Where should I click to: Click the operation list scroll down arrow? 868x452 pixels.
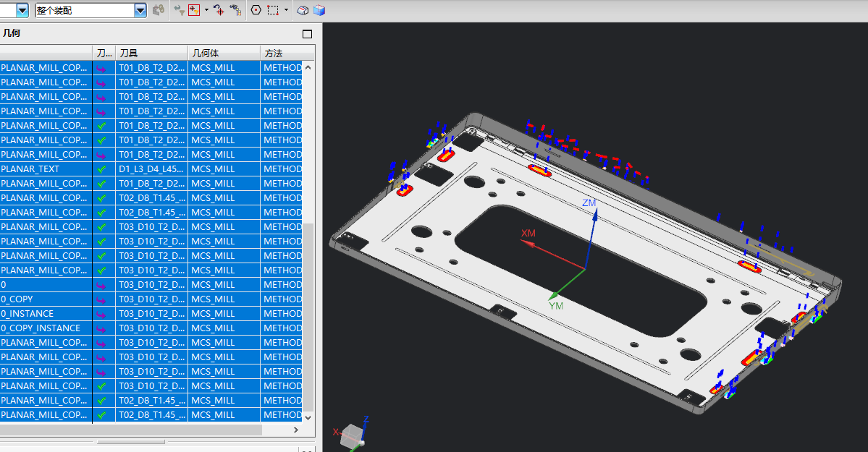308,417
